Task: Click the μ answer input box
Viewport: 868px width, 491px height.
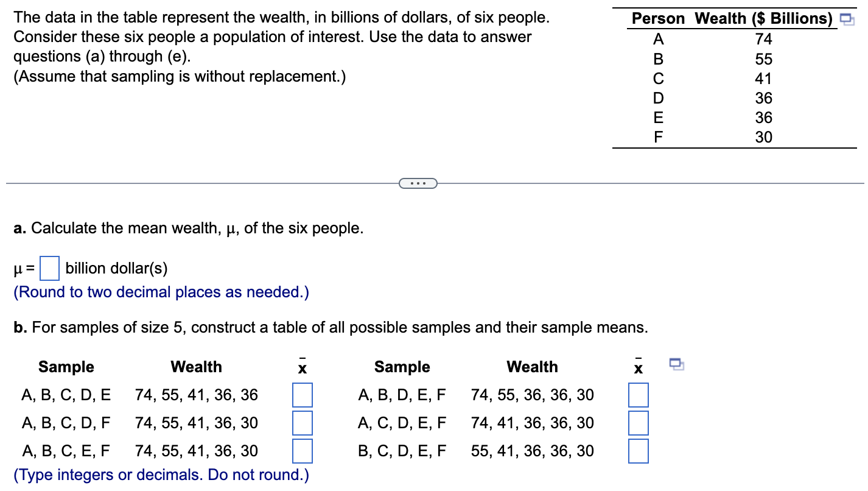Action: pos(49,267)
